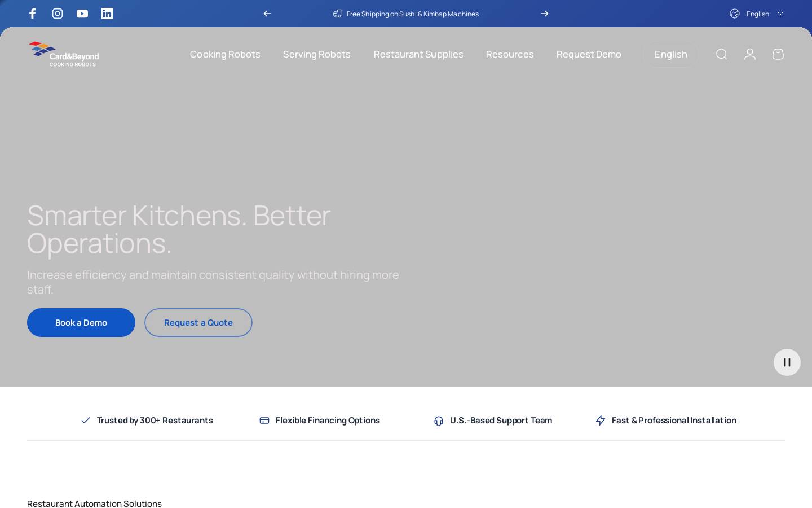812x508 pixels.
Task: Open the Cooking Robots menu
Action: tap(225, 54)
